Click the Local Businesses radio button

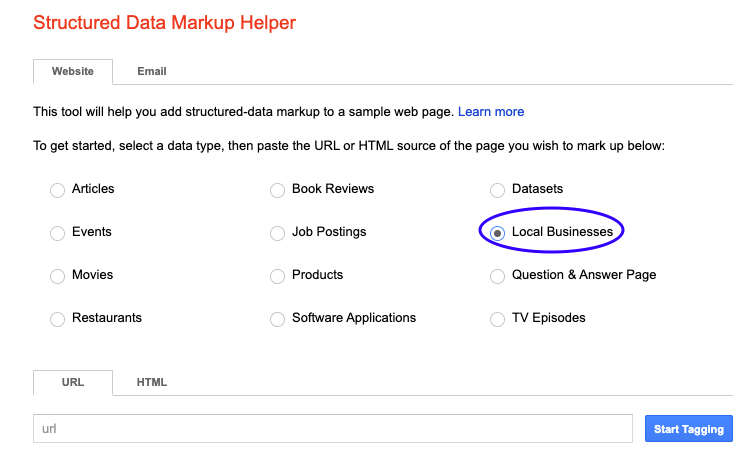tap(498, 233)
